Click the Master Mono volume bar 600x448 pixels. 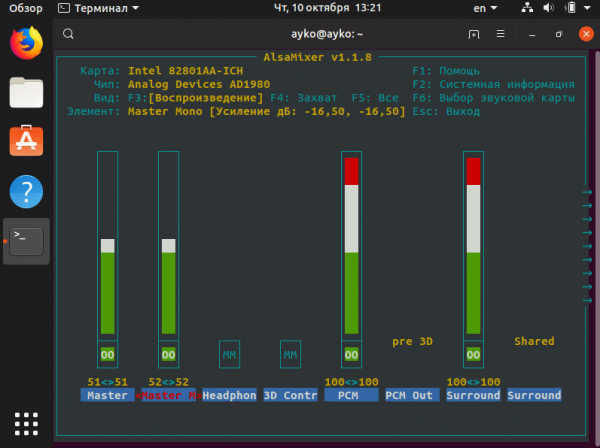168,246
